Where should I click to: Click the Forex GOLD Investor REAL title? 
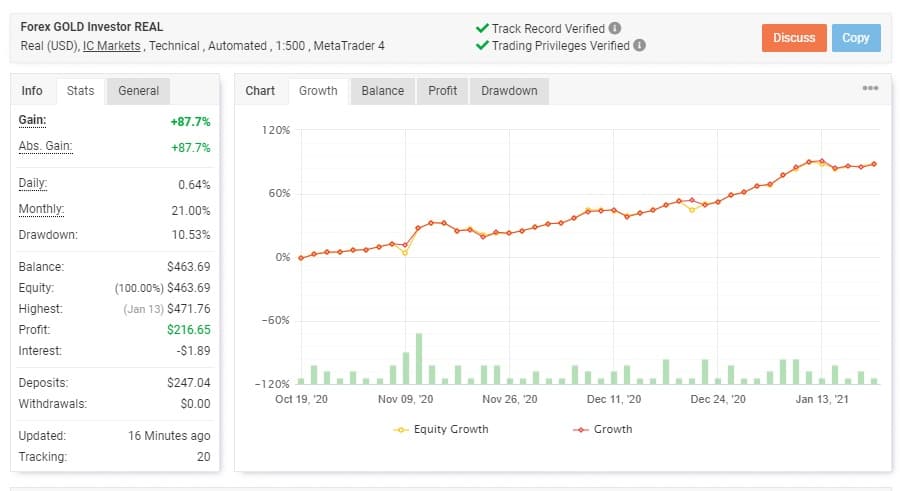point(92,27)
